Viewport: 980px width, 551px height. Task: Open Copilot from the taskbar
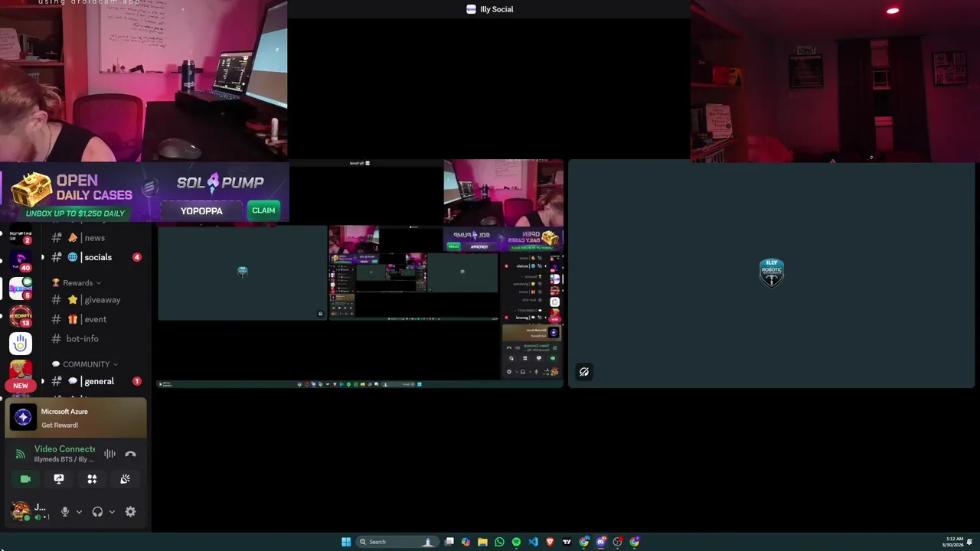pos(465,542)
